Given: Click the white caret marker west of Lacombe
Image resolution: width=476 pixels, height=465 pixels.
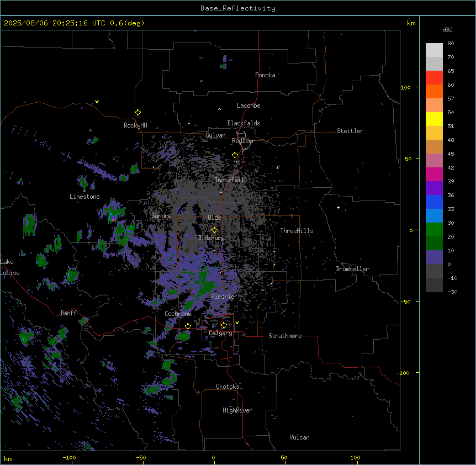Looking at the screenshot, I should [219, 109].
